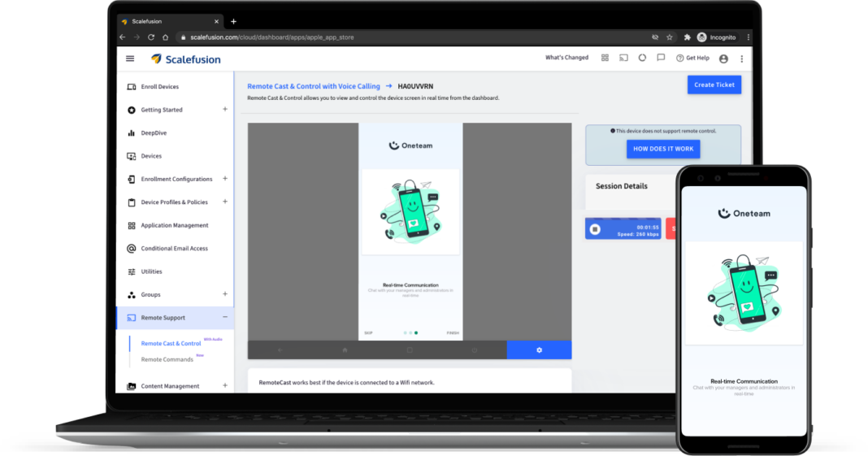Click the address bar URL

(x=271, y=37)
